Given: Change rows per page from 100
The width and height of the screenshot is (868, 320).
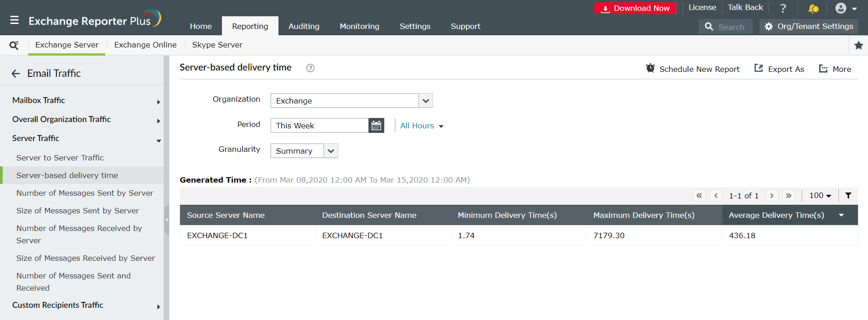Looking at the screenshot, I should 820,196.
